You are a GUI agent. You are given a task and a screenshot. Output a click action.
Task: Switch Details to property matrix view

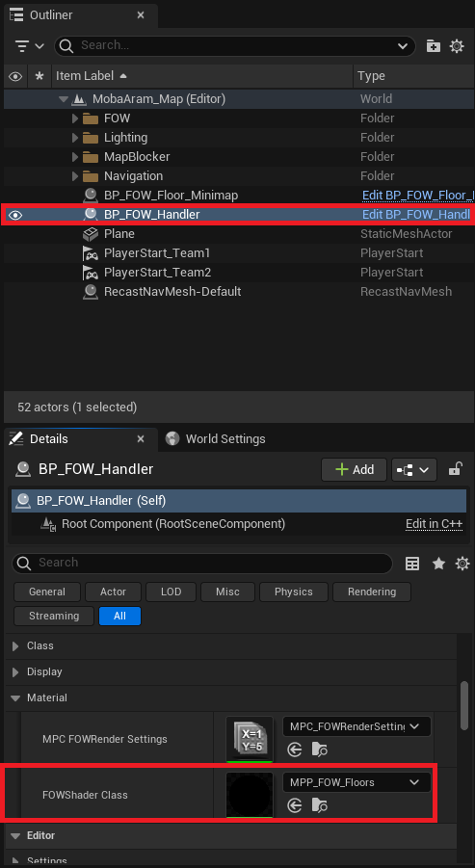pos(411,564)
